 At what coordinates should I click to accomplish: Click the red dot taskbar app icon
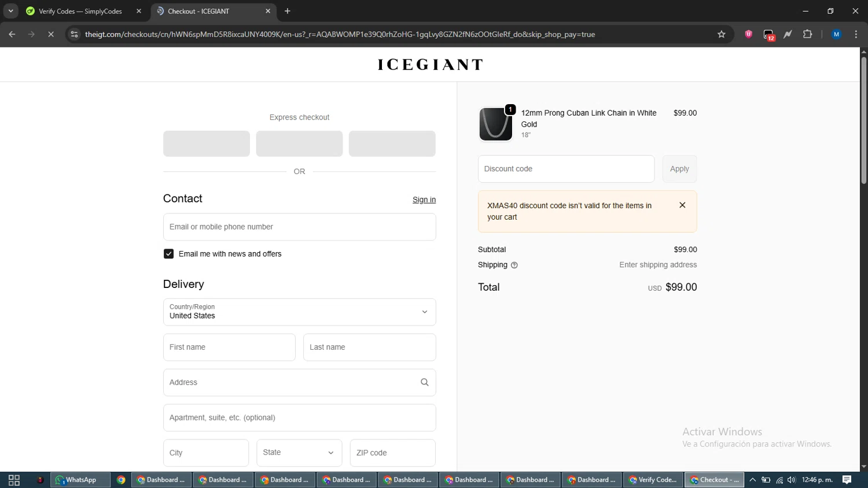(40, 480)
